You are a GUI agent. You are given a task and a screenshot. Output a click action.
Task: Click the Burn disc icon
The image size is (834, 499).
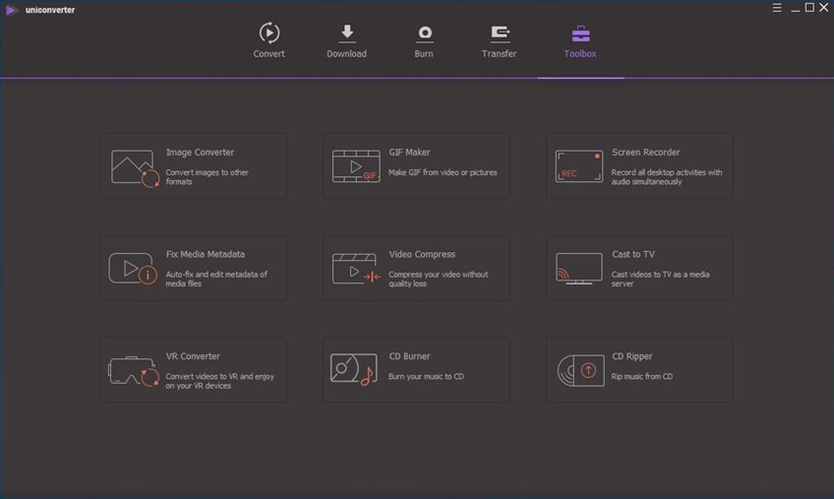pos(424,34)
